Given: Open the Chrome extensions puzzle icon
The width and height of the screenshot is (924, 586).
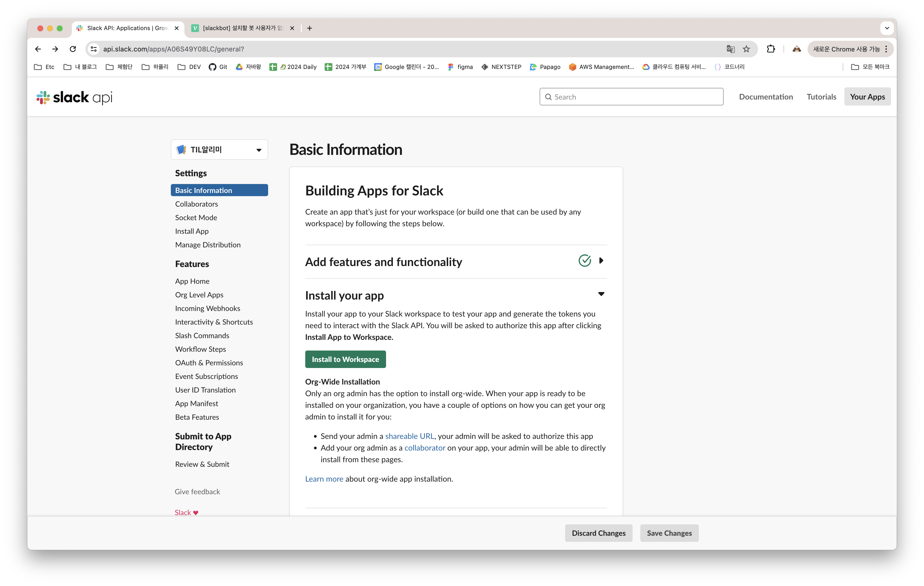Looking at the screenshot, I should click(x=770, y=49).
